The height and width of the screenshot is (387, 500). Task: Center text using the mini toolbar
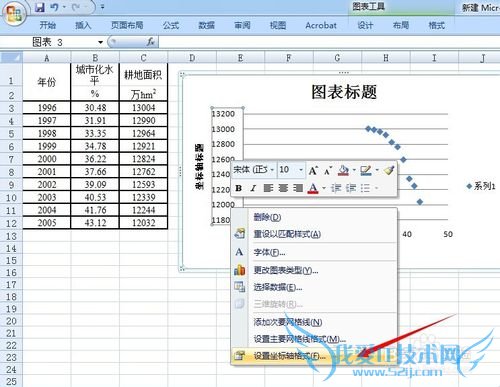click(283, 188)
